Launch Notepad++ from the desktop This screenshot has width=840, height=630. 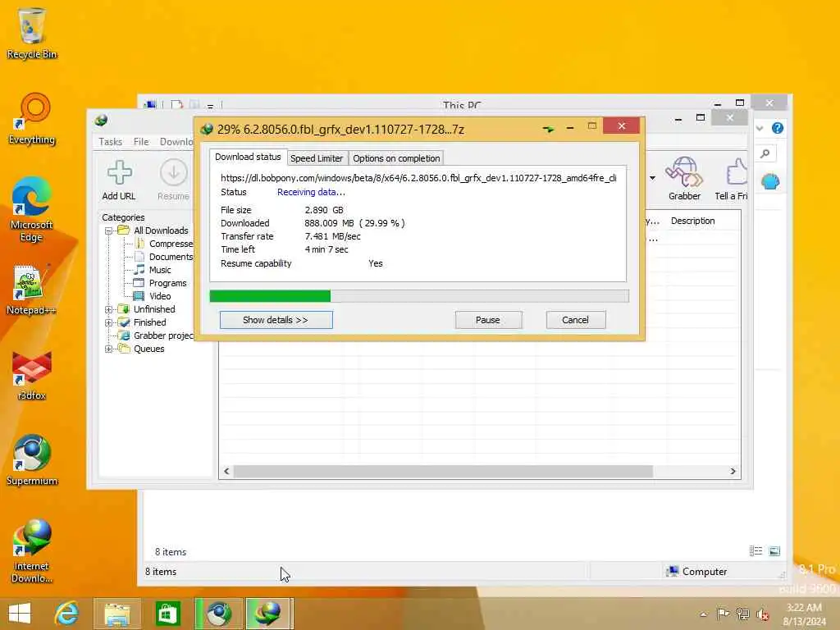pos(32,290)
